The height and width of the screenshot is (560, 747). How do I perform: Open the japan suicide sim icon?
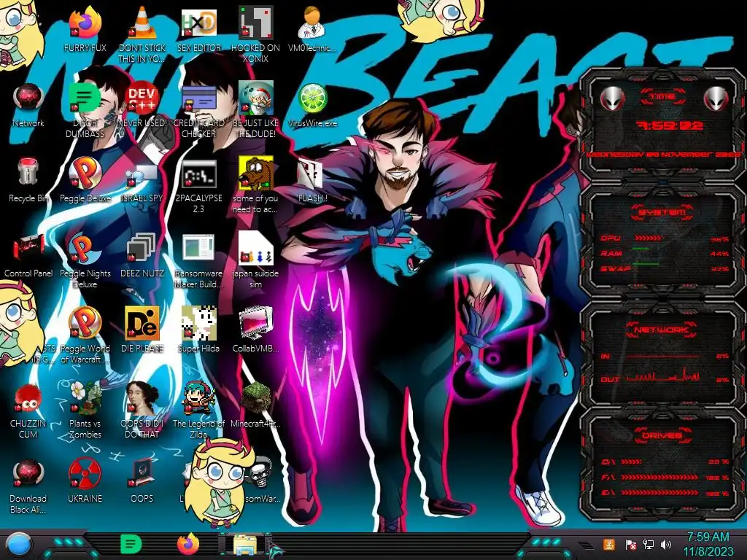256,248
